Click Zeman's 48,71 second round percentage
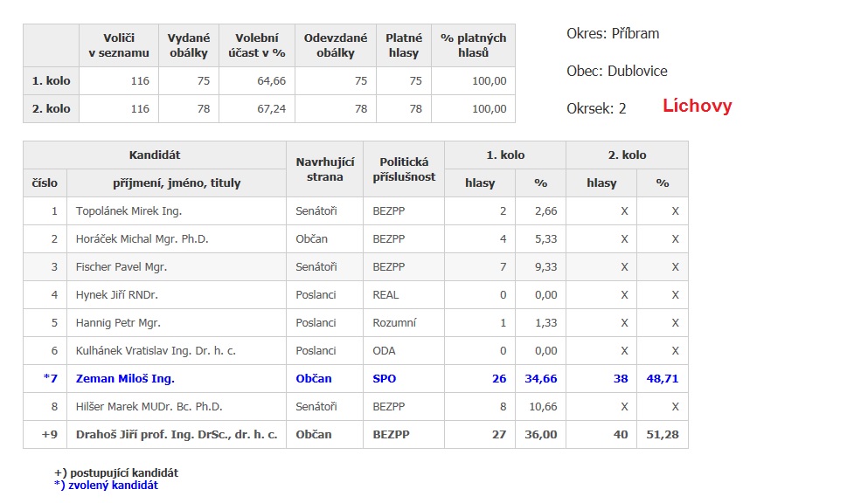This screenshot has width=868, height=503. click(662, 378)
